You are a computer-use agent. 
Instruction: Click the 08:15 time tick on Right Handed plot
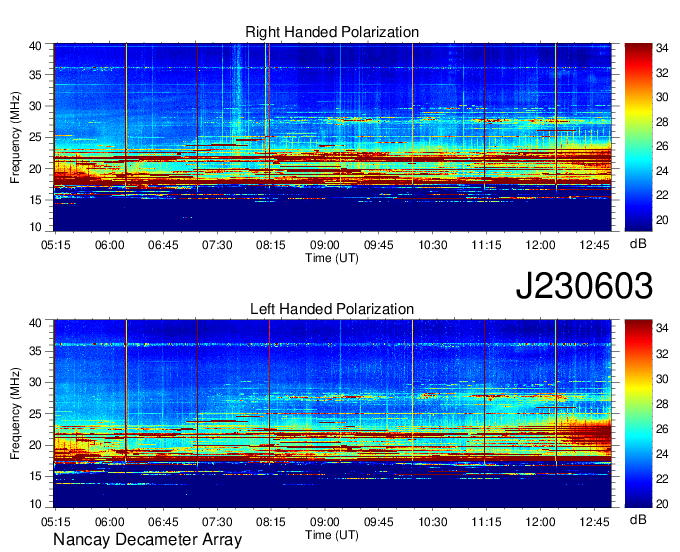pos(271,245)
